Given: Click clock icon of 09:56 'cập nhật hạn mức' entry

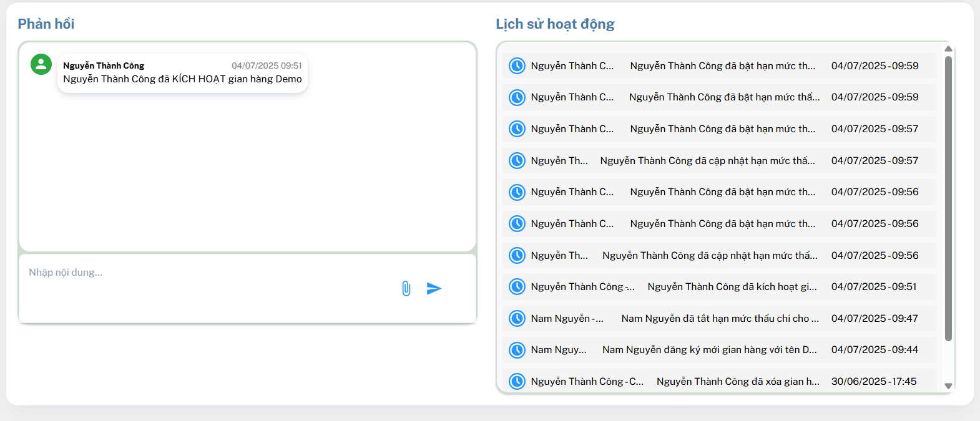Looking at the screenshot, I should [x=517, y=256].
